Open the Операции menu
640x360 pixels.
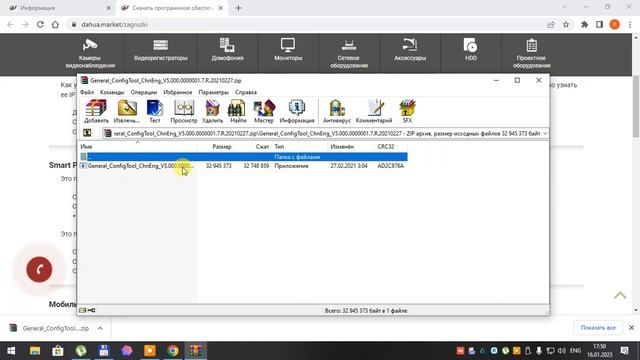144,92
